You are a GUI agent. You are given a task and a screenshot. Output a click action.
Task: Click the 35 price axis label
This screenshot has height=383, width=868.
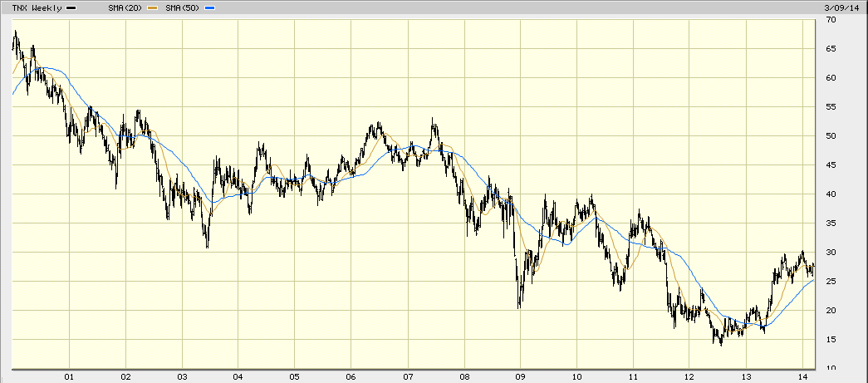pyautogui.click(x=831, y=223)
